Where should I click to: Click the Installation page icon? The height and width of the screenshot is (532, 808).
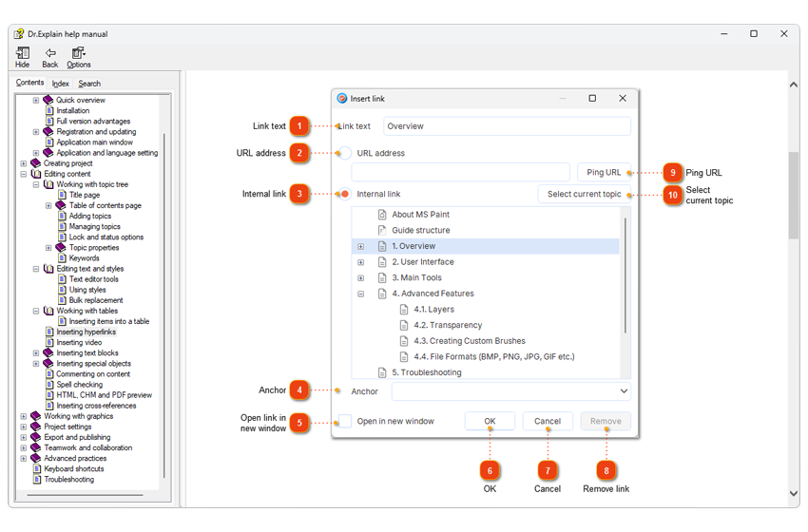pos(49,110)
